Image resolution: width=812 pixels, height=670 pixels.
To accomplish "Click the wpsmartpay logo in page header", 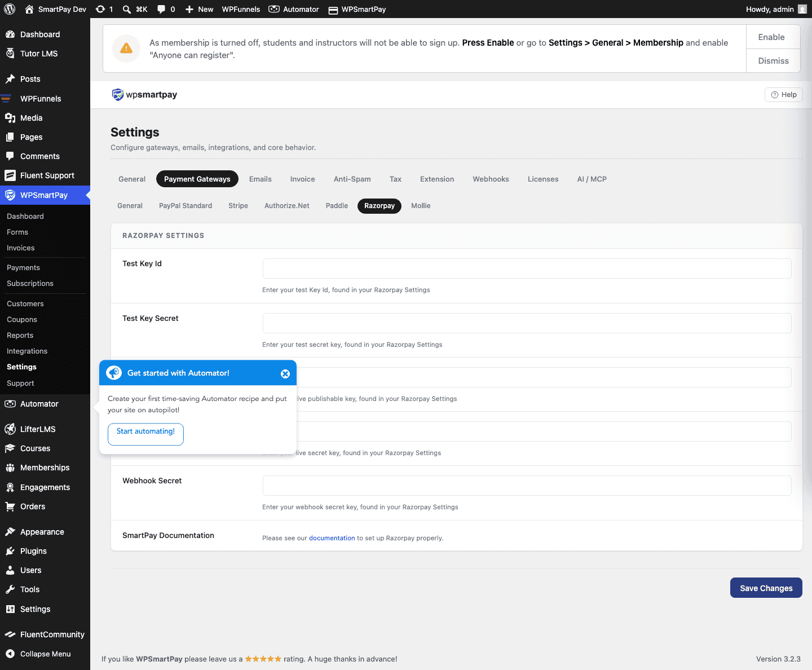I will click(x=145, y=95).
